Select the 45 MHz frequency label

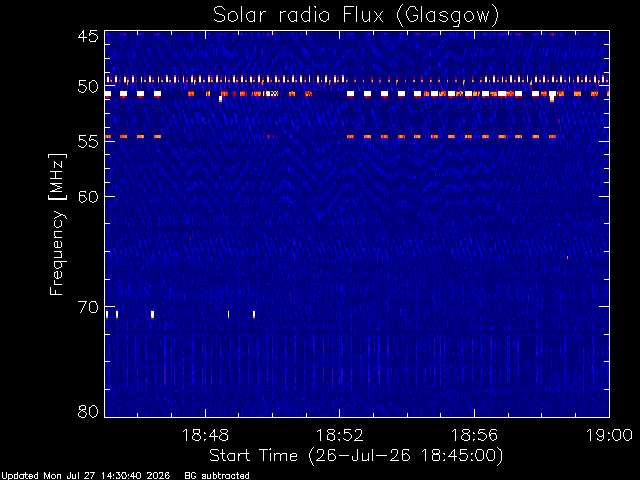click(88, 36)
